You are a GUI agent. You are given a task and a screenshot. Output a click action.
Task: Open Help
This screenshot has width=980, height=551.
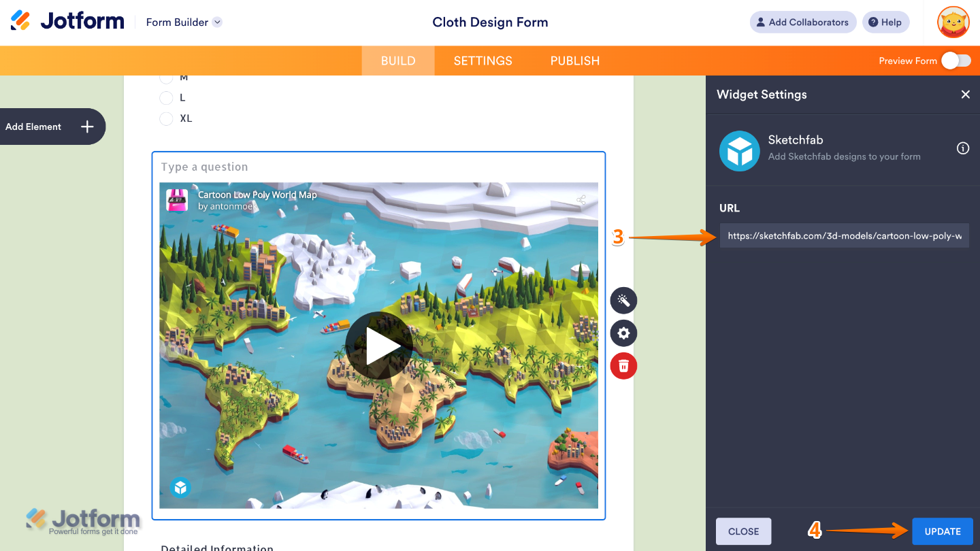[885, 22]
